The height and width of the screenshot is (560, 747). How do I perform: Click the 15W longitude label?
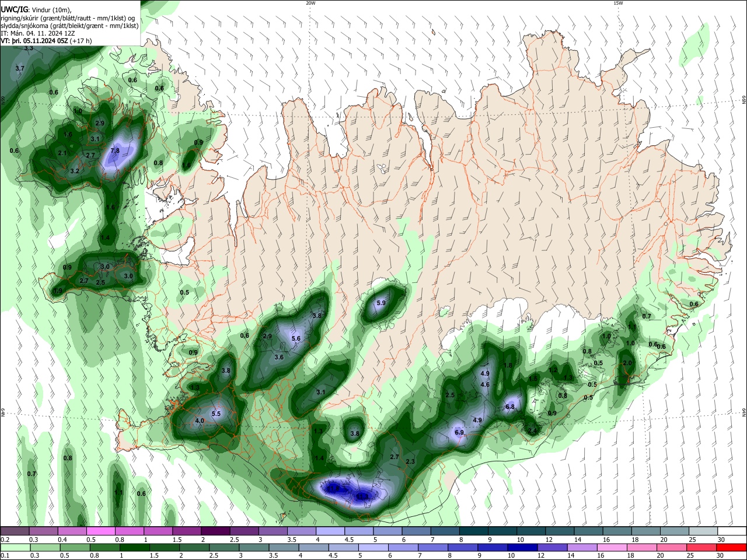(x=618, y=3)
